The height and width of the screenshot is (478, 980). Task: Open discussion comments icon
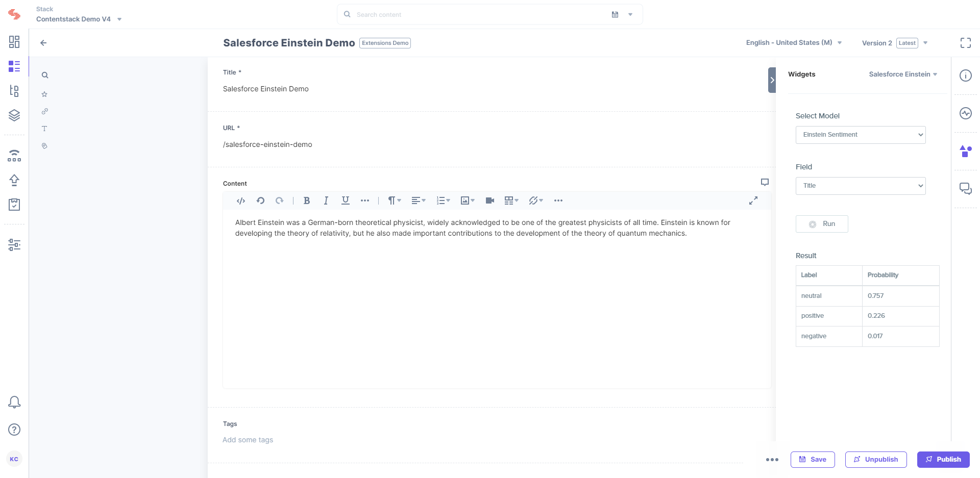click(x=966, y=189)
